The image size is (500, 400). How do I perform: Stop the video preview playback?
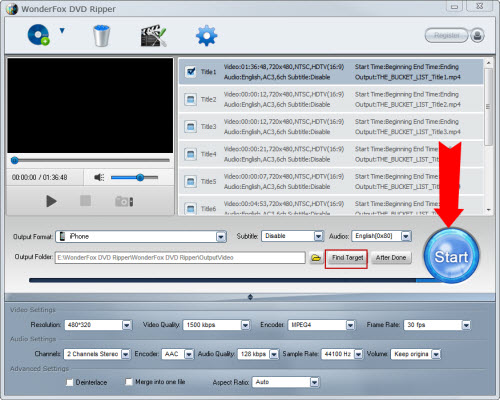tap(85, 201)
